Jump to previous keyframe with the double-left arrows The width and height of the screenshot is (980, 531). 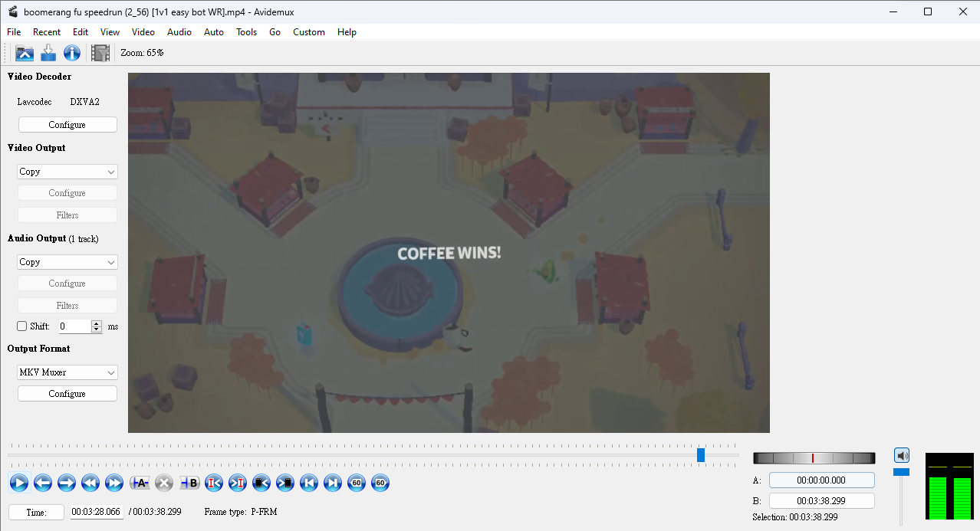click(x=90, y=483)
